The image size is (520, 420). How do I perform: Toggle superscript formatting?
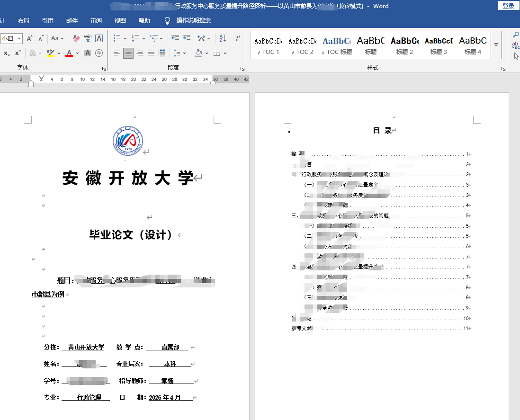pyautogui.click(x=18, y=53)
